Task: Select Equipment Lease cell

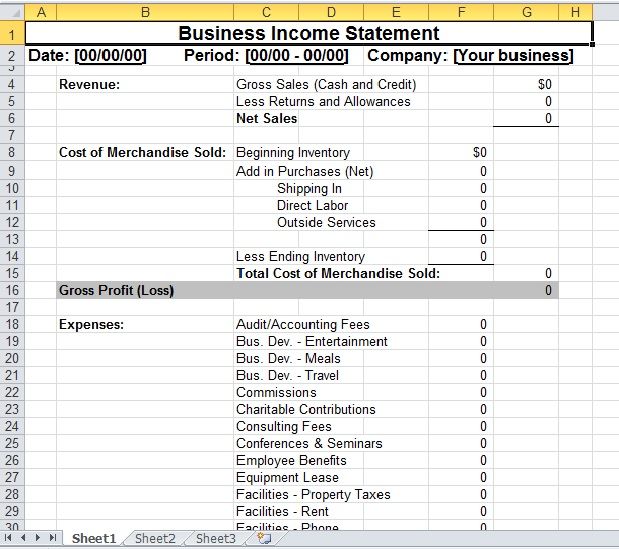Action: 287,477
